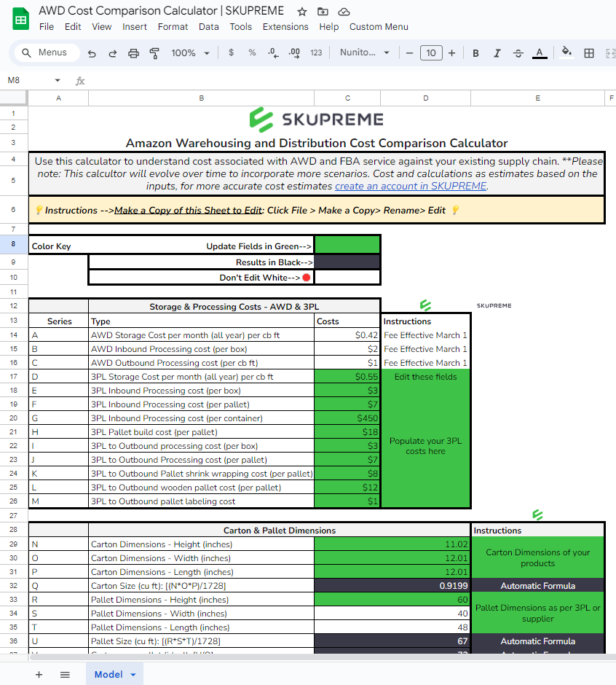Open the text color picker
Screen dimensions: 616x685
point(540,53)
